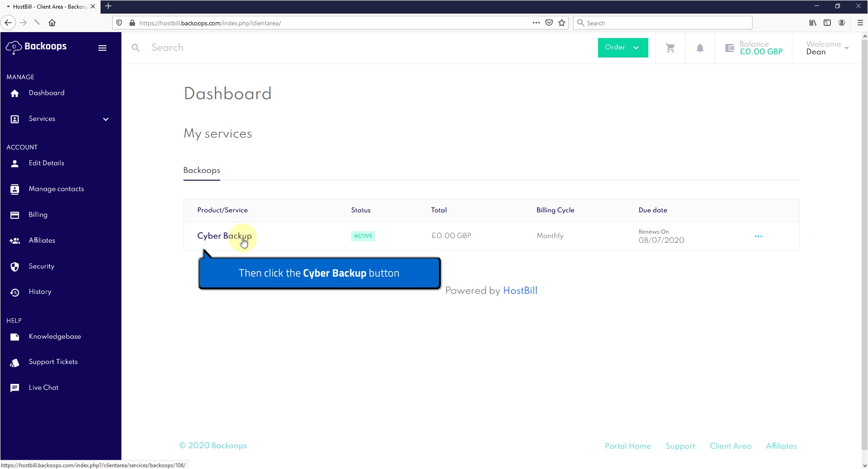Open Dashboard from sidebar

[47, 93]
